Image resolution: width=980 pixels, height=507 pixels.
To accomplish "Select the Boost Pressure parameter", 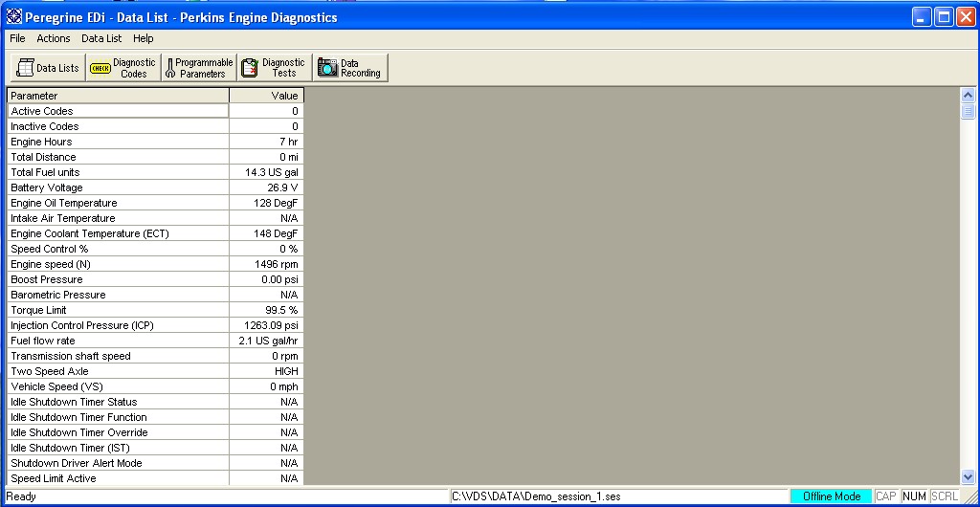I will point(118,279).
